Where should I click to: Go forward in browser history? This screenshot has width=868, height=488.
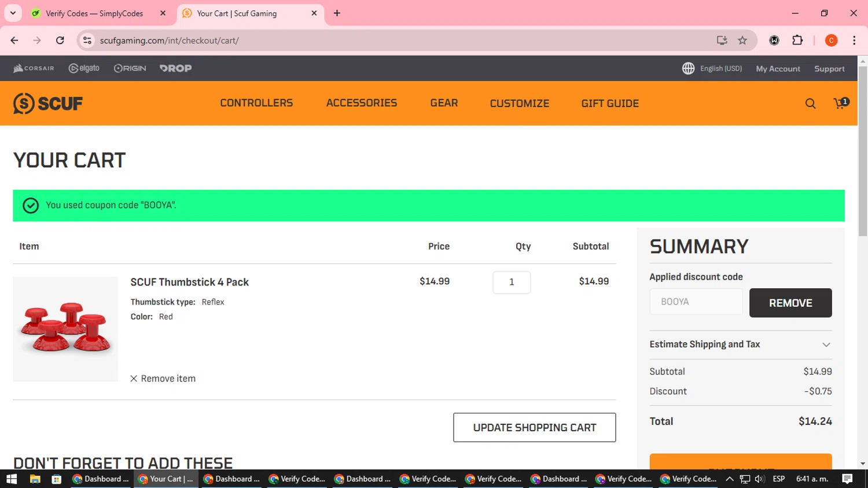click(37, 41)
